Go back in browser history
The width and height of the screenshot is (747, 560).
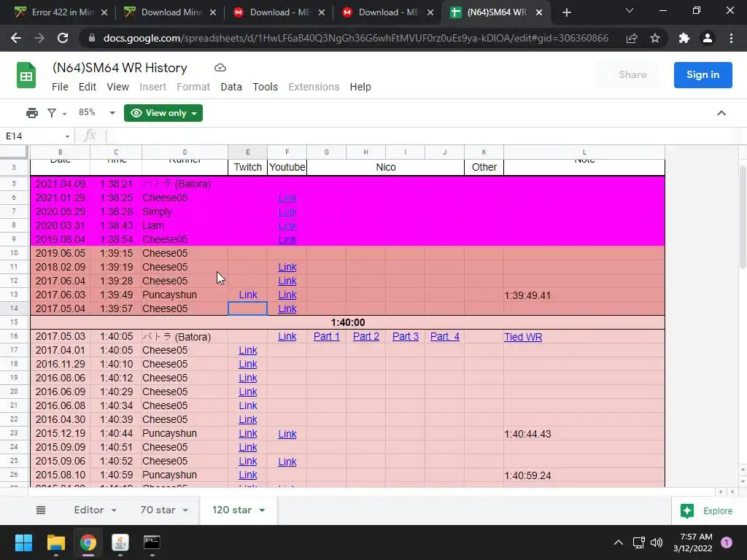(16, 38)
